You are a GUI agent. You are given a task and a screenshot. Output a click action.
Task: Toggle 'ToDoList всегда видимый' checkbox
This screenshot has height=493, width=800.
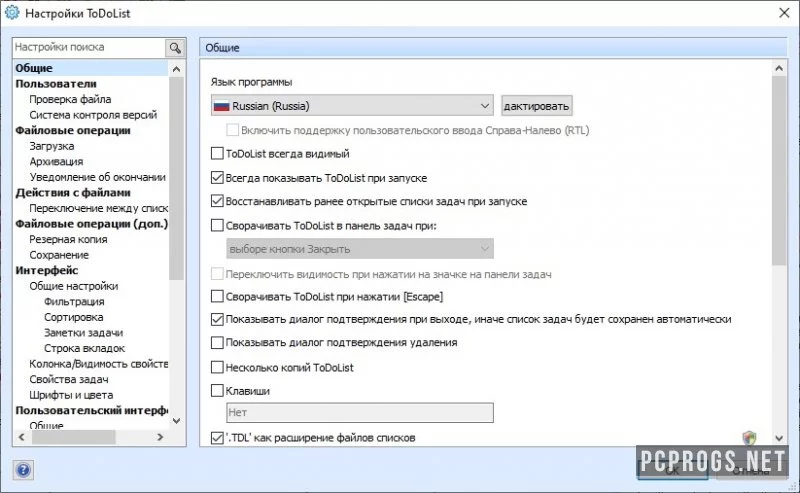[x=217, y=153]
